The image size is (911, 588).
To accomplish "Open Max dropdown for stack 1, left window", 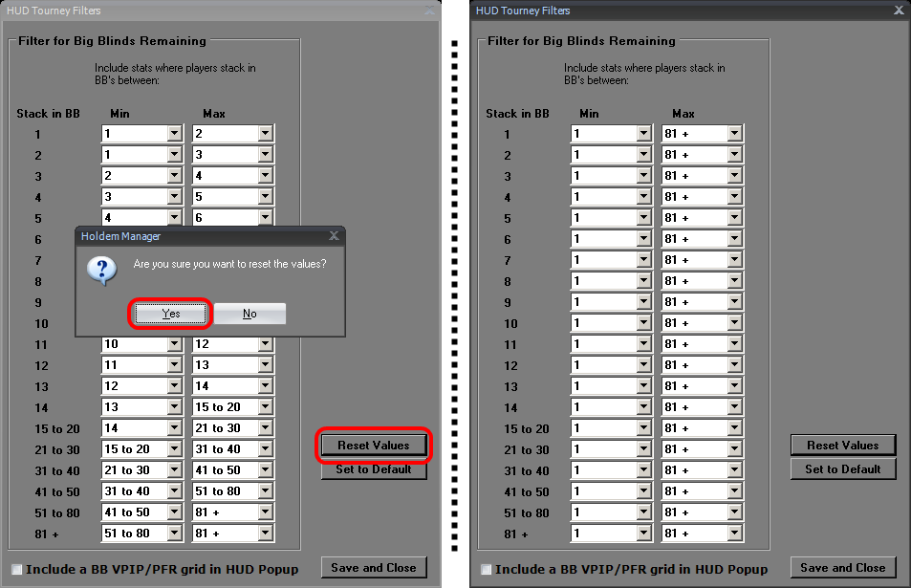I will [266, 134].
